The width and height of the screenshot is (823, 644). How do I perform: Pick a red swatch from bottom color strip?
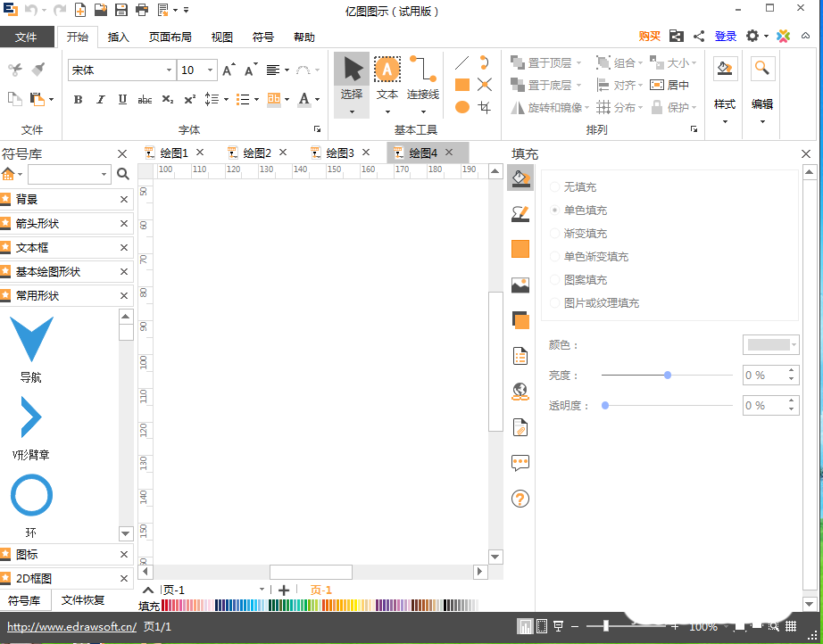point(166,605)
